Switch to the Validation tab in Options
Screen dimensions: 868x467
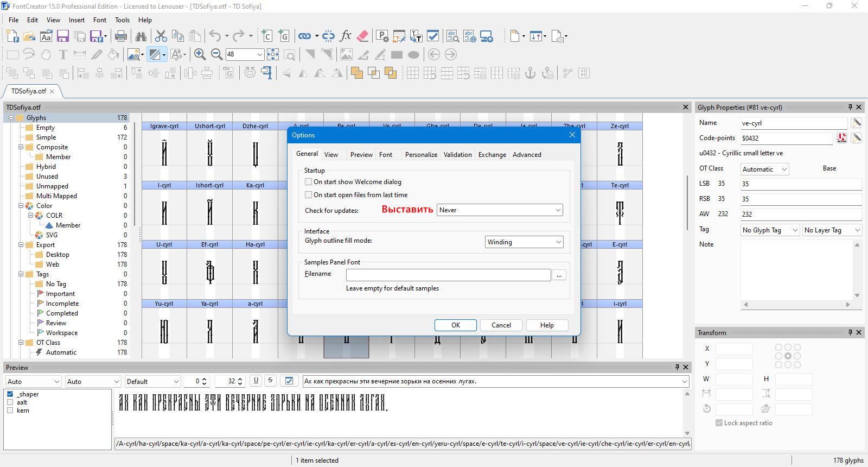[458, 155]
